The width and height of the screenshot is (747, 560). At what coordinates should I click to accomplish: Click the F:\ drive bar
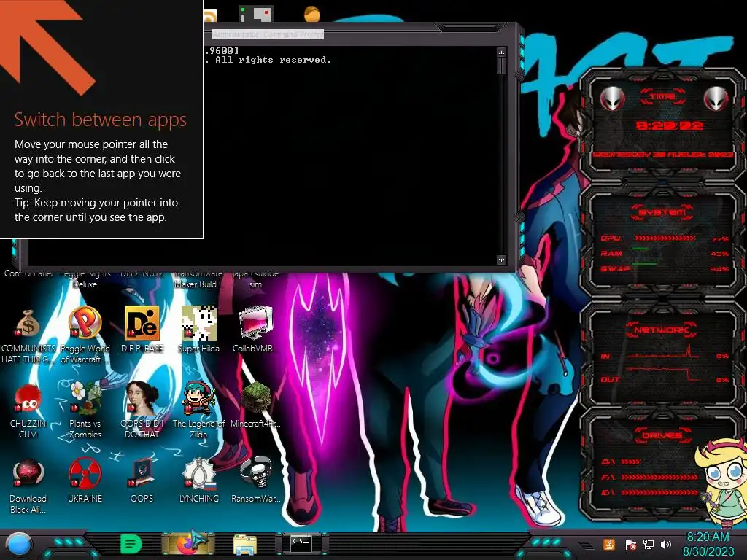[659, 477]
